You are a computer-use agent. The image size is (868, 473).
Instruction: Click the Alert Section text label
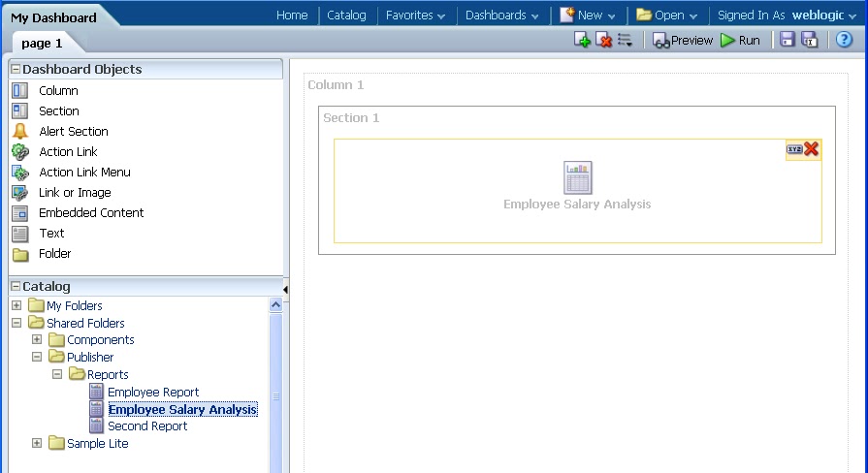pyautogui.click(x=74, y=131)
